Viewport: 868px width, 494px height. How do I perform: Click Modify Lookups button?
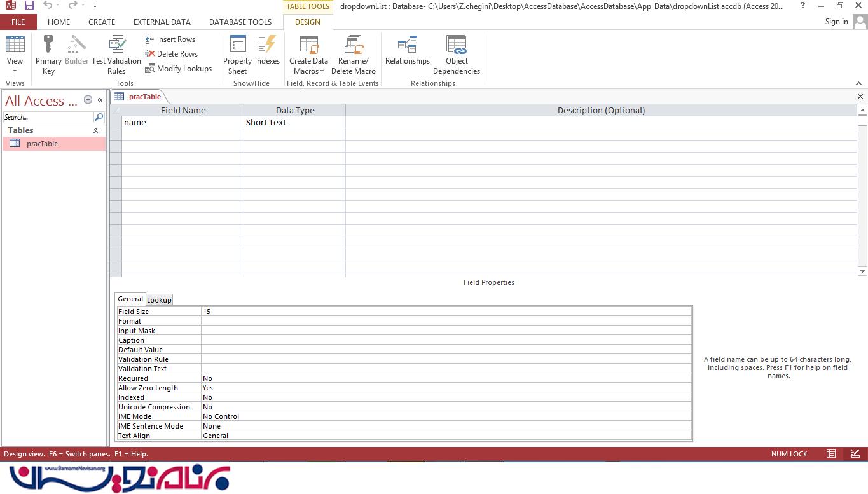(178, 69)
